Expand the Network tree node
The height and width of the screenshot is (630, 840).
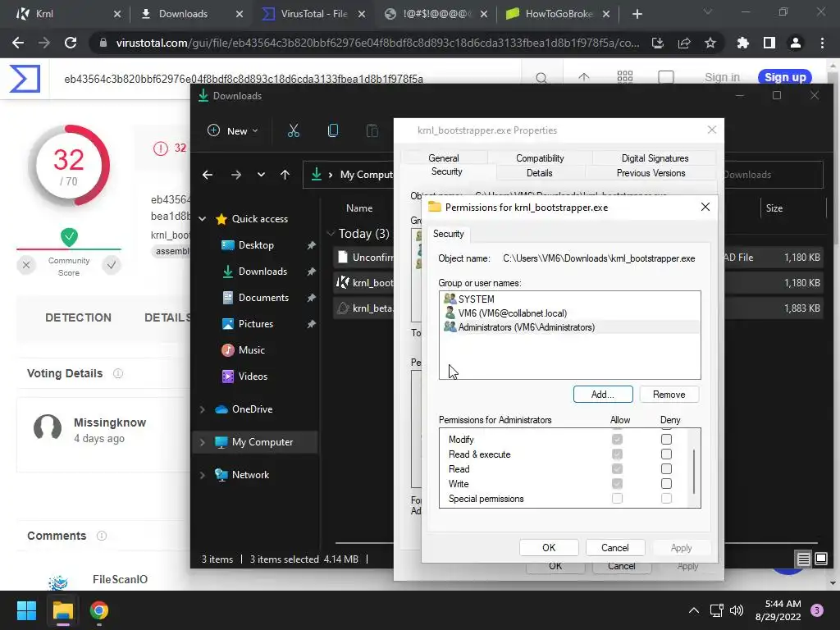[203, 475]
